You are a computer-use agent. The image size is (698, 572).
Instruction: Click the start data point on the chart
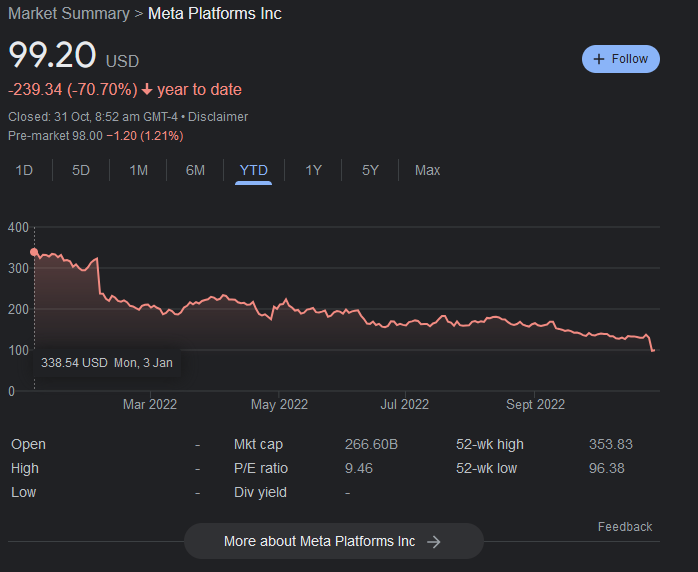[34, 252]
